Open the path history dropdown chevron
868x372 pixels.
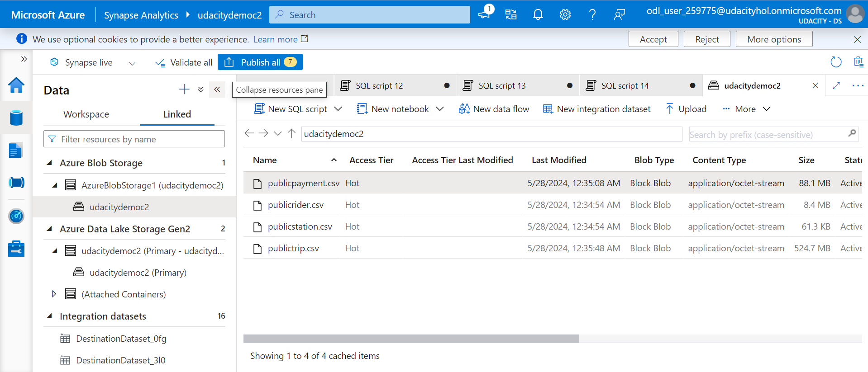click(278, 133)
